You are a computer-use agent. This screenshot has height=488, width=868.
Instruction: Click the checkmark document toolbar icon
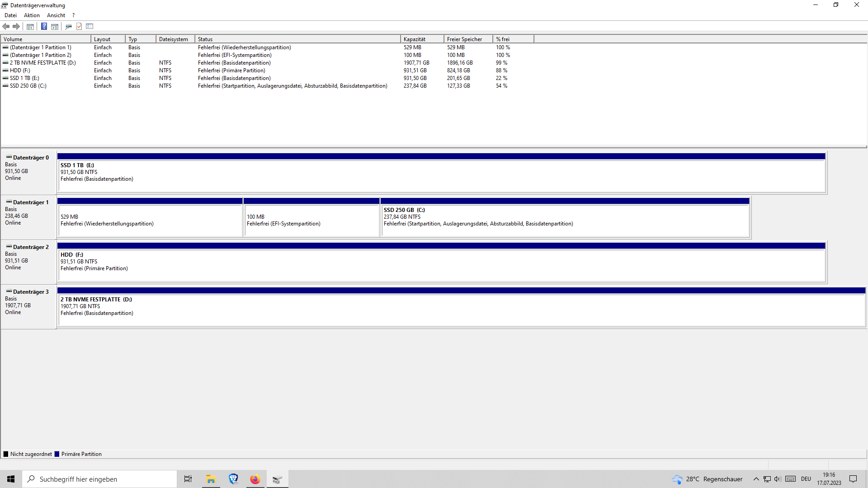coord(79,26)
